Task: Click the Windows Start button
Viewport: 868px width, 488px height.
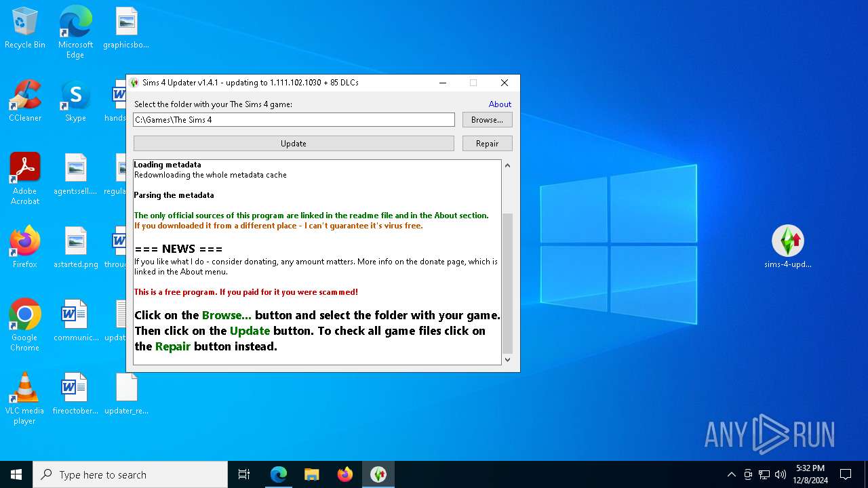Action: coord(16,474)
